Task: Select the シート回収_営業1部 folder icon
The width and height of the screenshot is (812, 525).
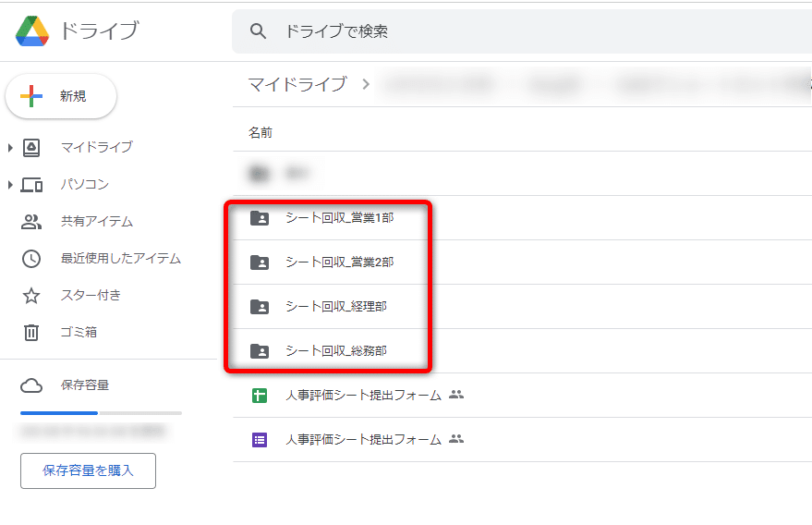Action: click(260, 218)
